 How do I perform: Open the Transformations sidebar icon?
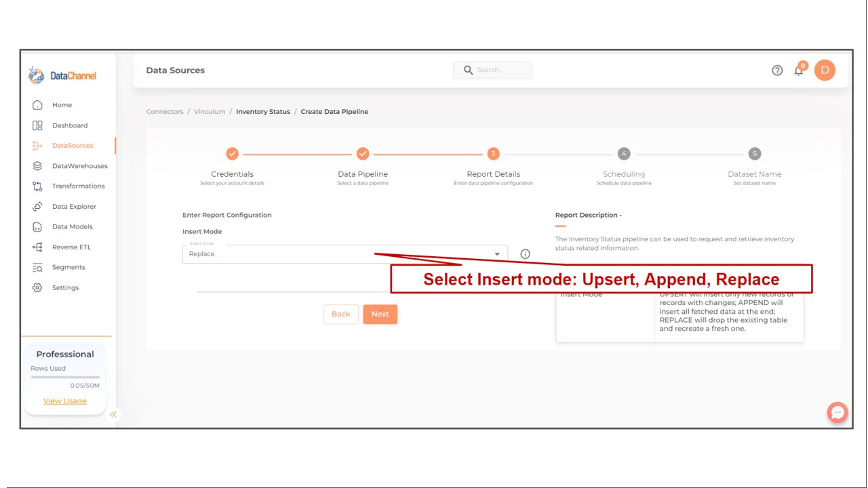[37, 186]
